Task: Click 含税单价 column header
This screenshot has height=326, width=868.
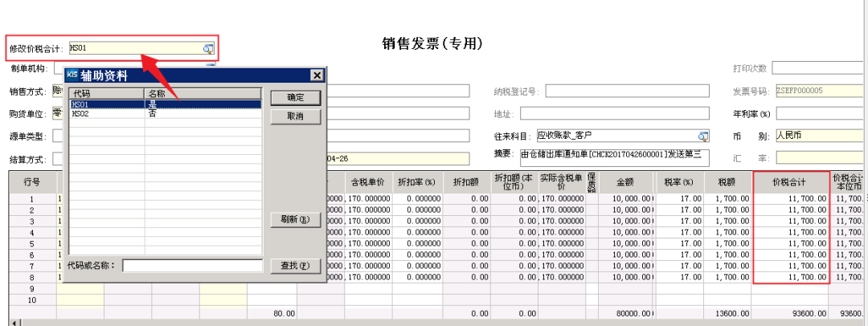Action: pos(368,182)
